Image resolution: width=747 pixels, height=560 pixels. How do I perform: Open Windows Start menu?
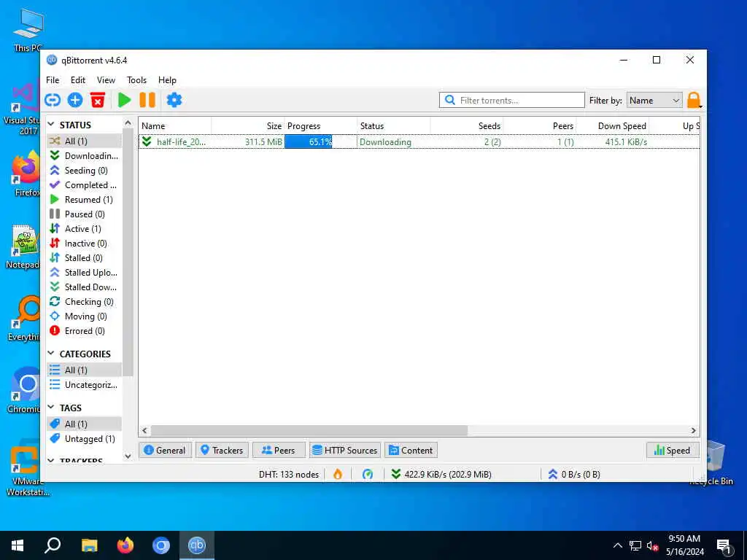click(18, 545)
